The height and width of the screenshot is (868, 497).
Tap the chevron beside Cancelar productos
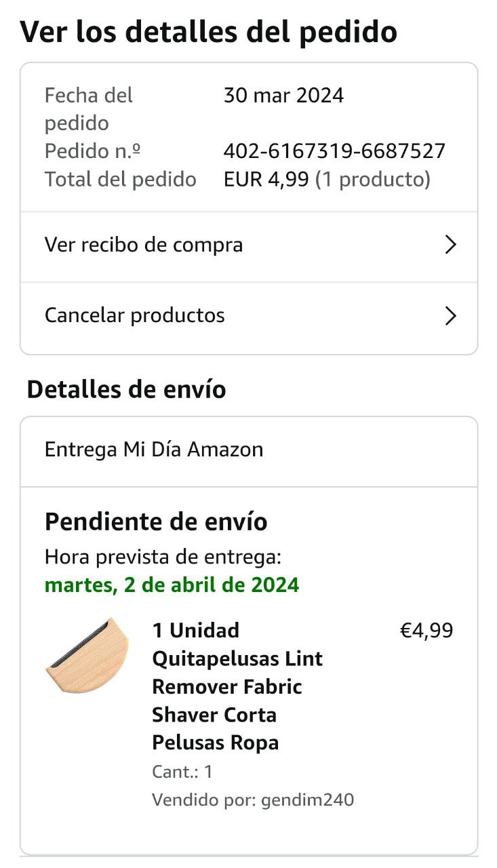tap(450, 316)
